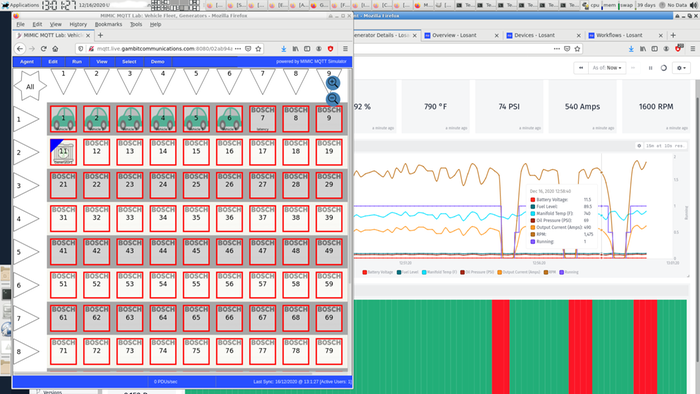This screenshot has width=700, height=394.
Task: Toggle Running series in chart legend
Action: (569, 272)
